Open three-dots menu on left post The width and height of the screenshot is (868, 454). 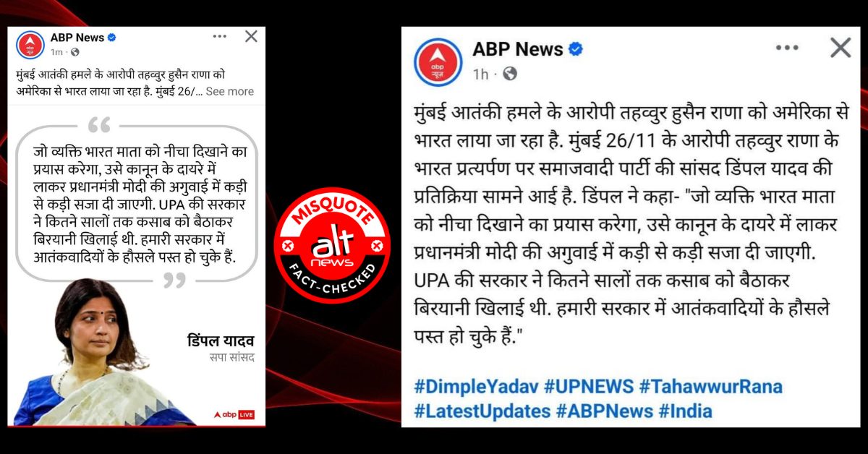pyautogui.click(x=221, y=36)
